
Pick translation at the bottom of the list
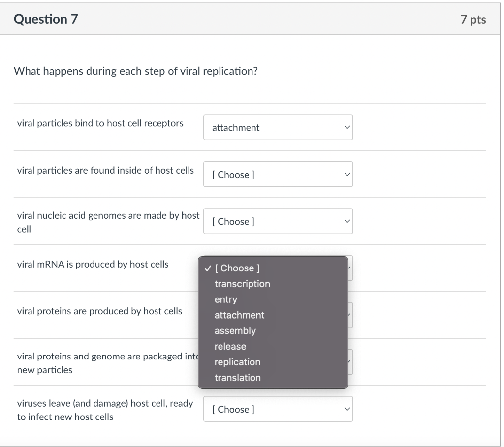tap(238, 378)
